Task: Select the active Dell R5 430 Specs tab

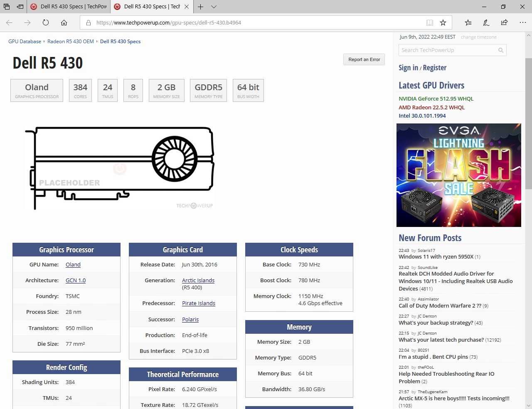Action: click(x=152, y=7)
